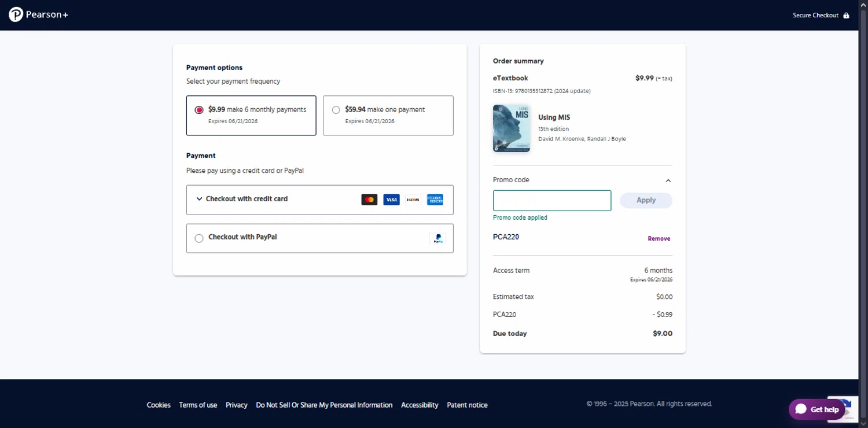
Task: Click the Due today $9.00 amount
Action: (663, 334)
